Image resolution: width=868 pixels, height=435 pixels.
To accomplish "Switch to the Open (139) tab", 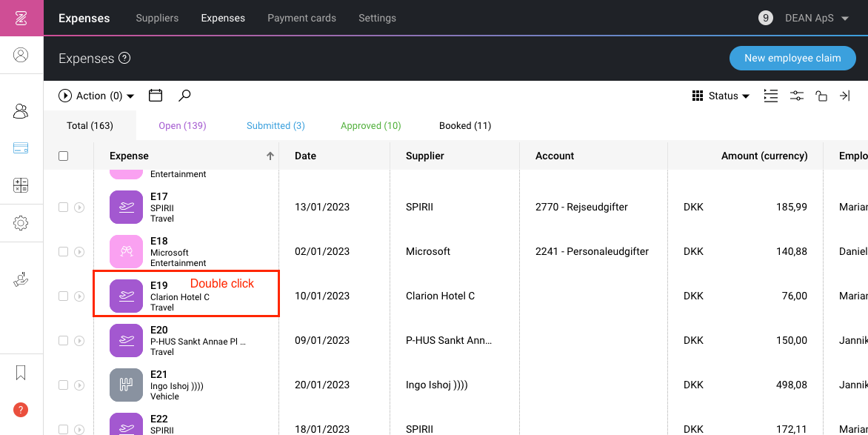I will [x=182, y=126].
